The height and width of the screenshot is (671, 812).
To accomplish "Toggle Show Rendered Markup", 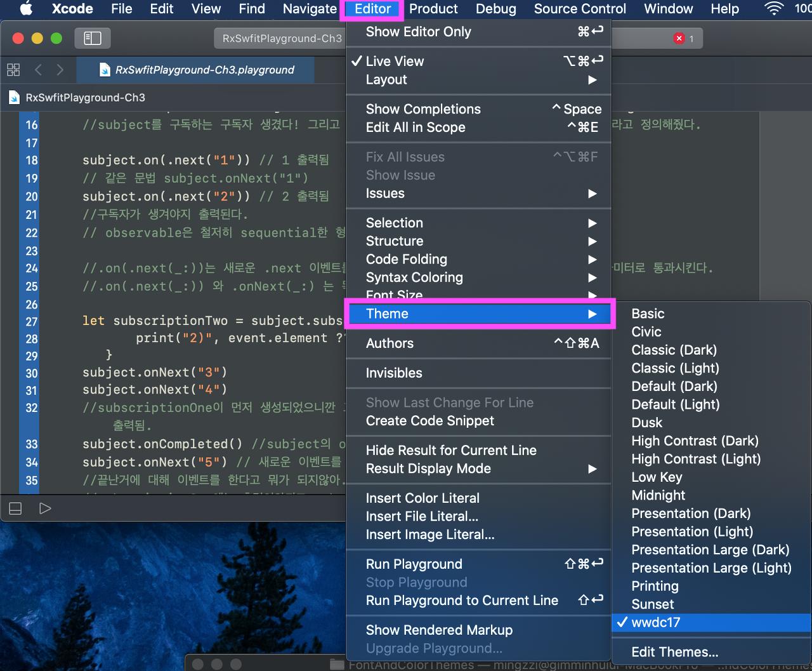I will 478,630.
